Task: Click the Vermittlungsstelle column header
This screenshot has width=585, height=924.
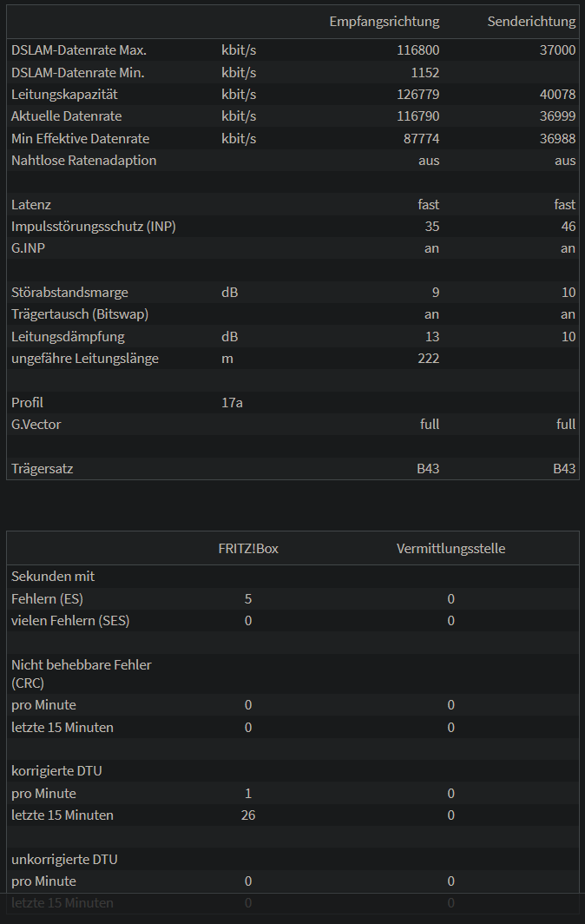Action: click(450, 549)
